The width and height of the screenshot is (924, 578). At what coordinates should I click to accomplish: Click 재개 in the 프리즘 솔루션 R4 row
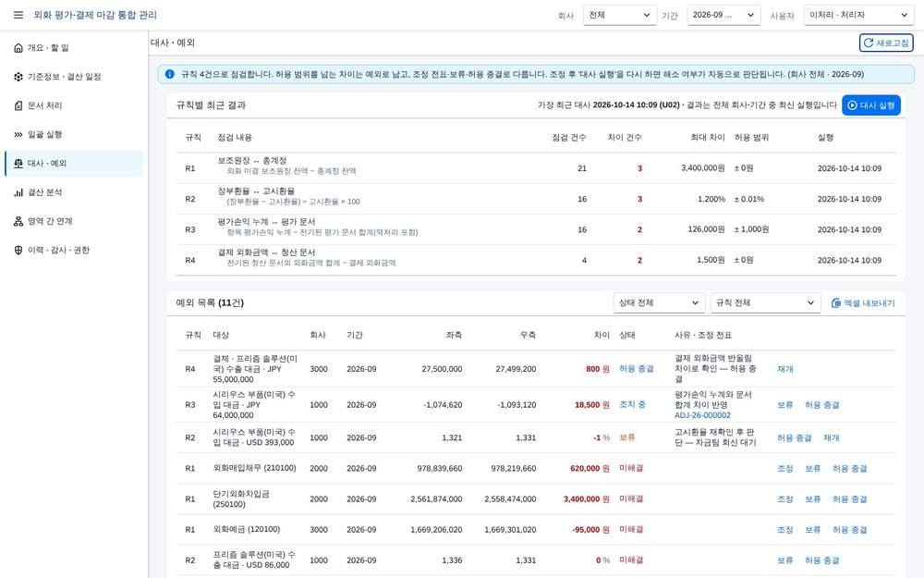tap(784, 369)
